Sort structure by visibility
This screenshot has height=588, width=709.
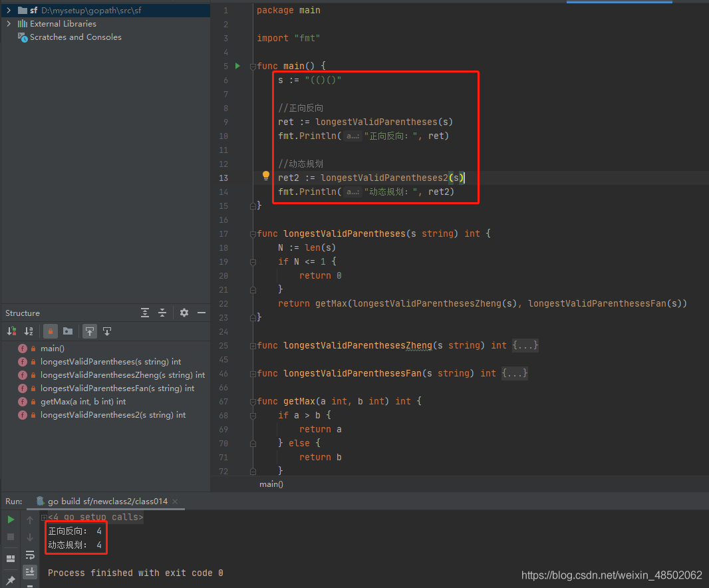(x=11, y=331)
